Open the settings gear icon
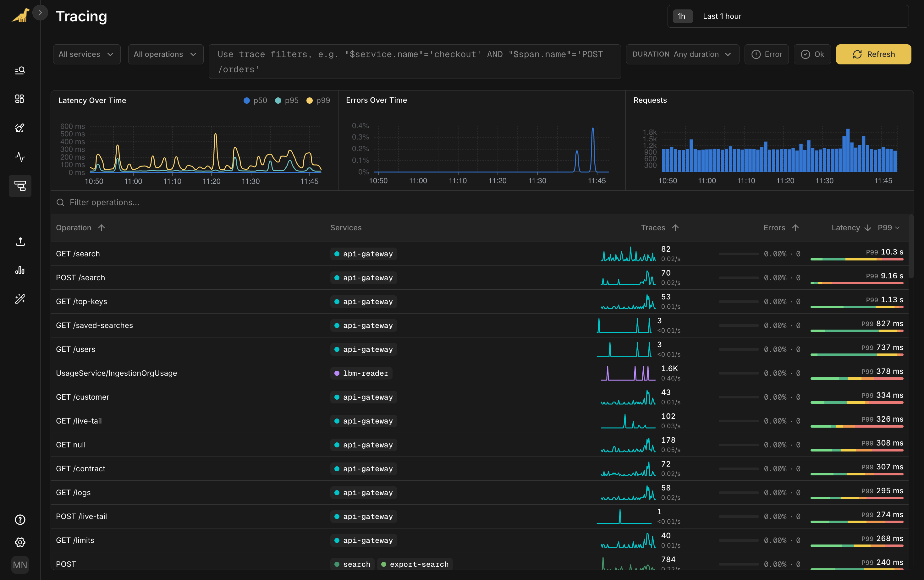The image size is (924, 580). [x=20, y=542]
